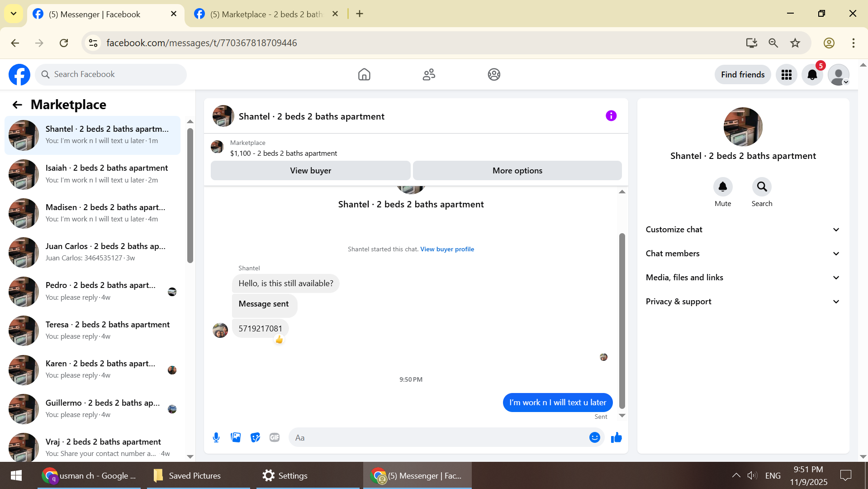Viewport: 868px width, 489px height.
Task: Open Chrome three-dot menu
Action: (854, 43)
